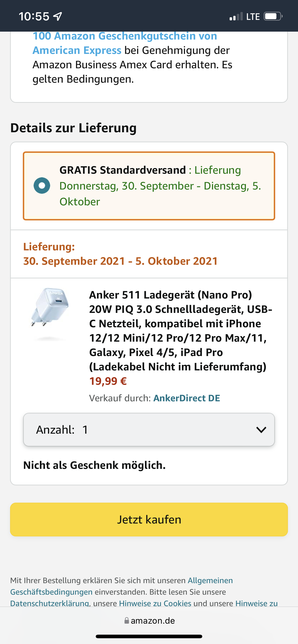Open the AnkerDirect DE seller link
This screenshot has width=298, height=644.
pyautogui.click(x=187, y=398)
